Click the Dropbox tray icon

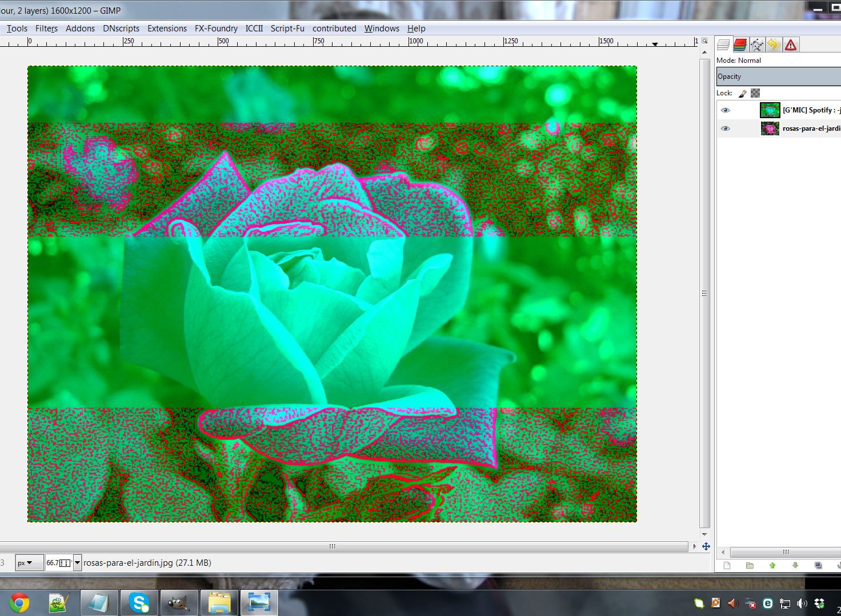(819, 603)
